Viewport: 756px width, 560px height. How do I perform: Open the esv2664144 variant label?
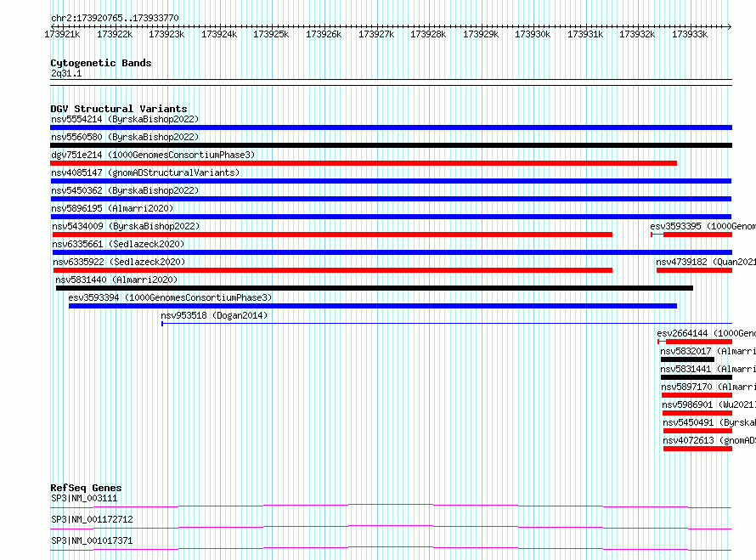click(x=707, y=333)
